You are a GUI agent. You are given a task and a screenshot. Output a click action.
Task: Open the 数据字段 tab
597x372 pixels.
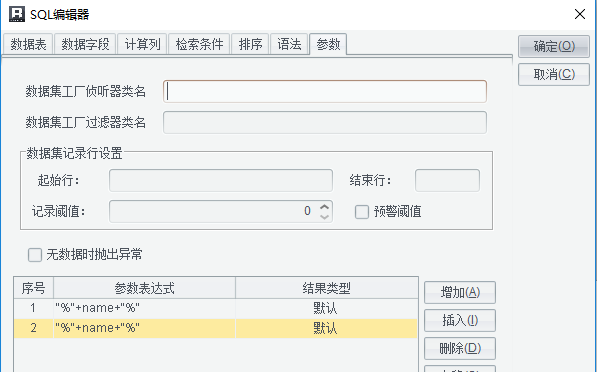coord(85,44)
